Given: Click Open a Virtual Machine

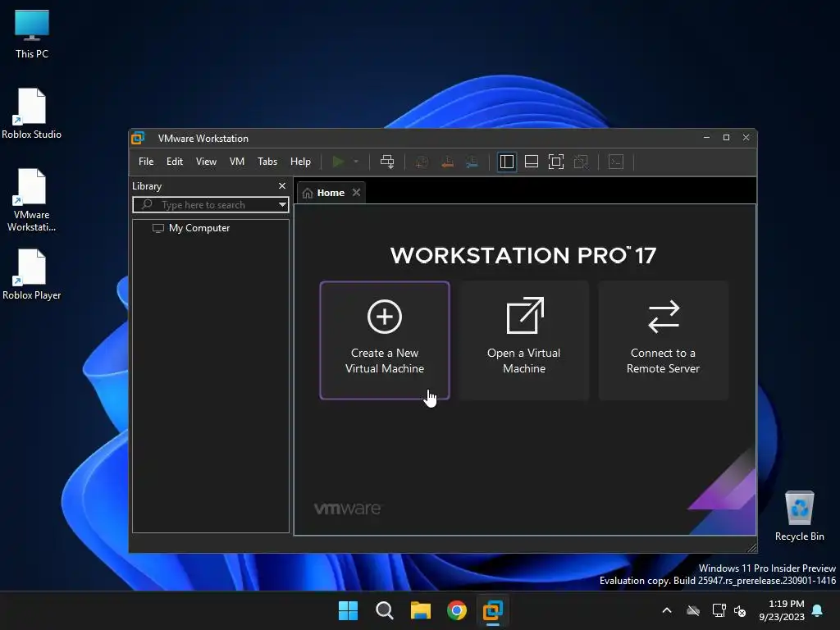Looking at the screenshot, I should coord(524,340).
